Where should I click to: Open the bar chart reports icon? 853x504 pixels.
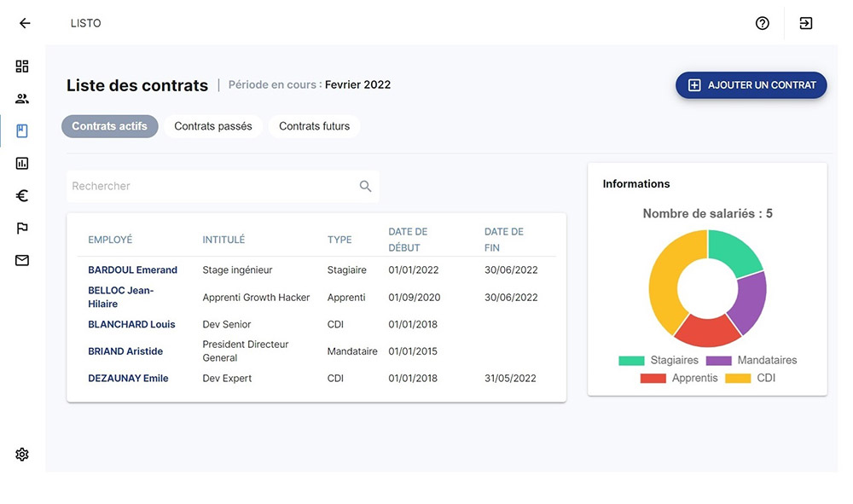click(22, 163)
